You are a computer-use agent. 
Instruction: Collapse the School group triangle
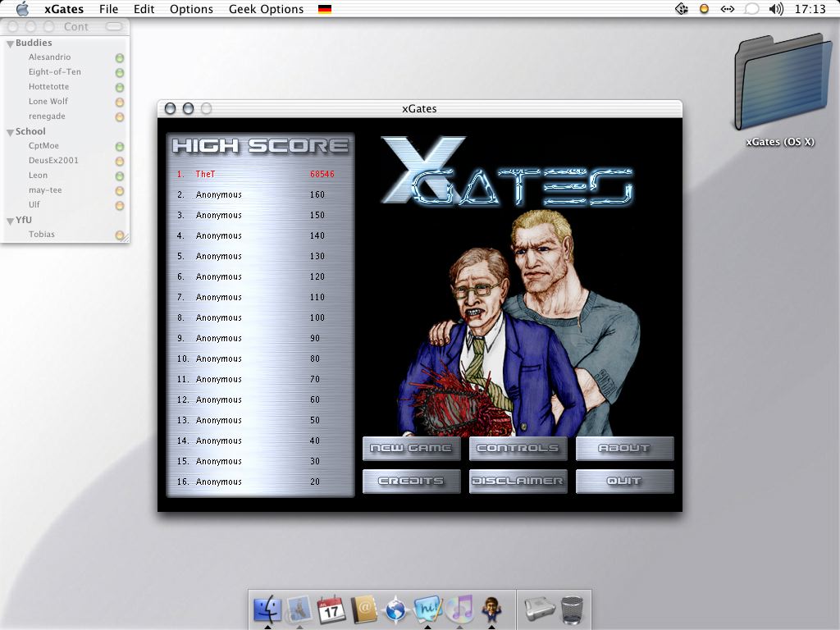tap(10, 132)
